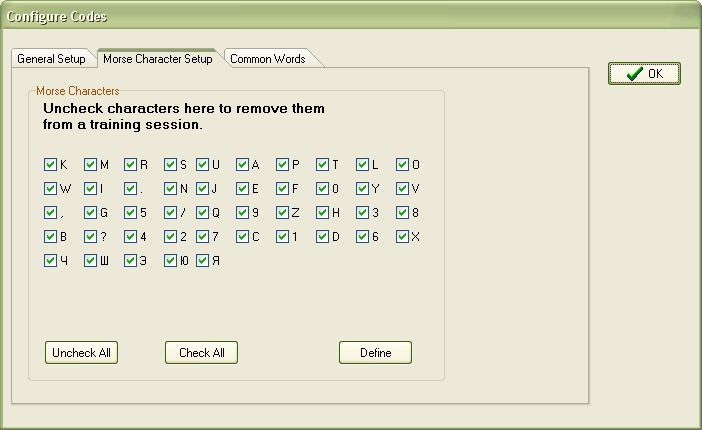Toggle the R character checkbox
Screen dimensions: 702x430
pos(130,164)
